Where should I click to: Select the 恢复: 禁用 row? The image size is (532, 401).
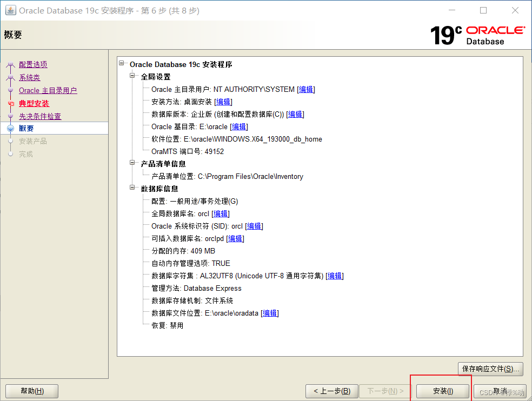[x=167, y=326]
